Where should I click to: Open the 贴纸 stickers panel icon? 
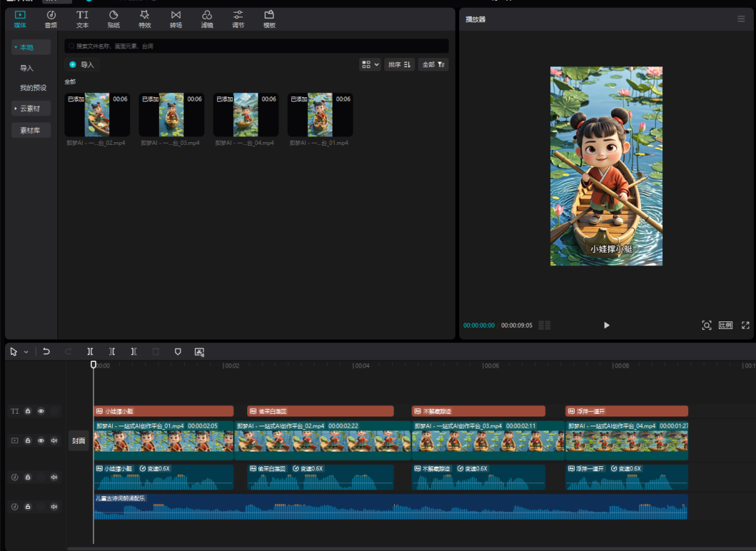[x=113, y=19]
